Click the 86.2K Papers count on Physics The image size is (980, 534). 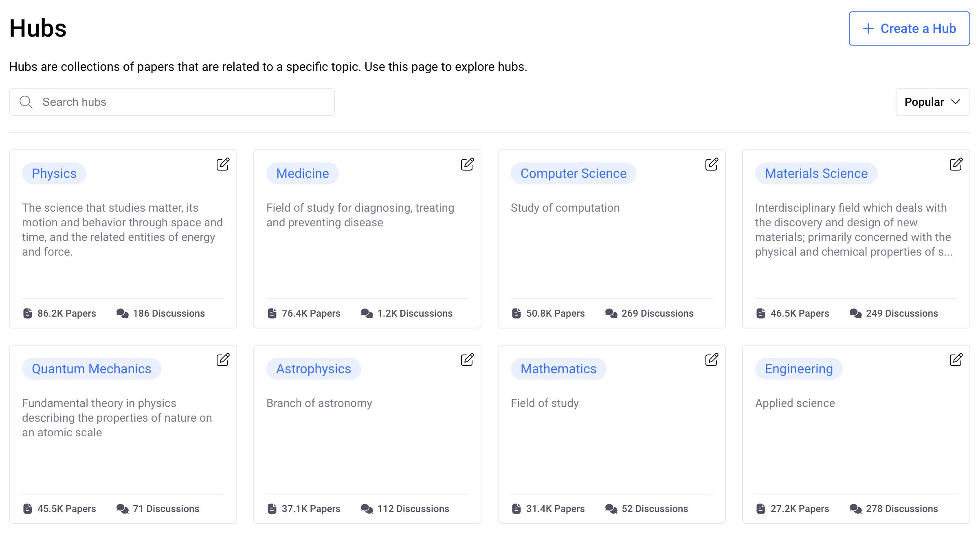click(59, 313)
